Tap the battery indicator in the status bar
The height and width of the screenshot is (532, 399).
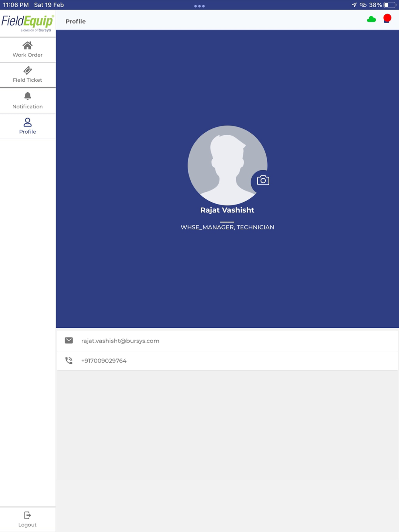pyautogui.click(x=390, y=5)
